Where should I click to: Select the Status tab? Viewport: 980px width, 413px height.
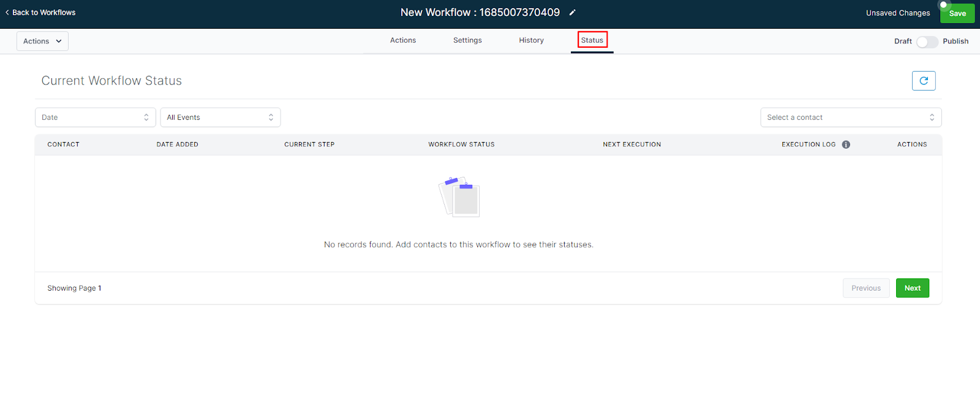(592, 40)
